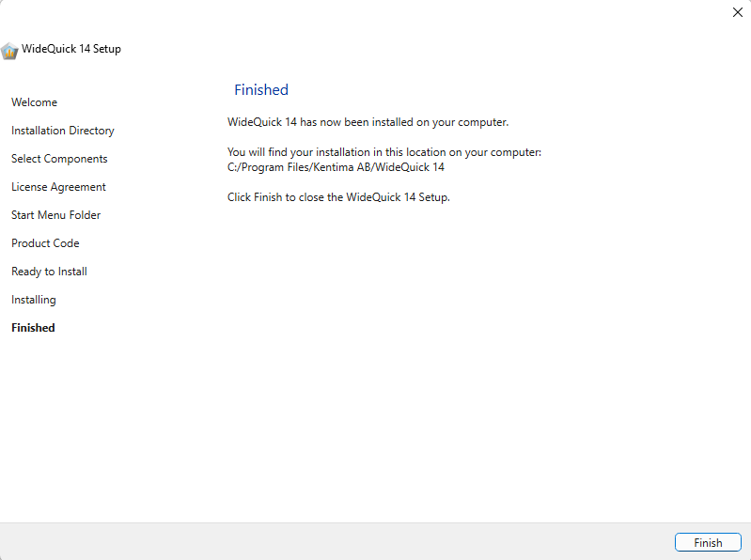Close the WideQuick 14 Setup window
The image size is (751, 560).
(x=738, y=12)
